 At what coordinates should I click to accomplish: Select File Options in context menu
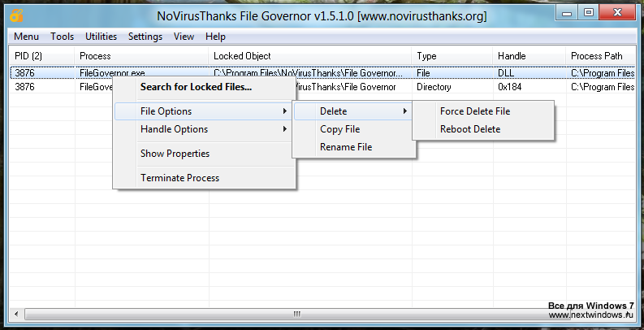click(x=205, y=111)
